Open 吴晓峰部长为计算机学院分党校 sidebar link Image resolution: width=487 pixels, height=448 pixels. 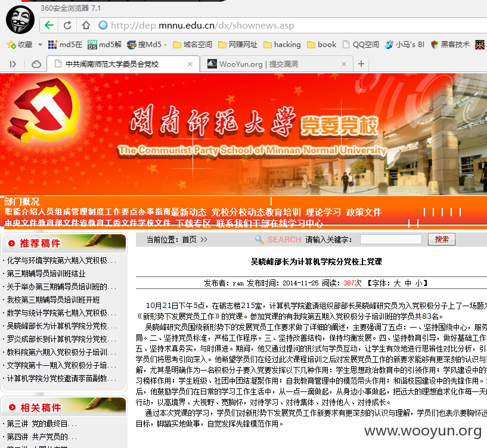(61, 326)
